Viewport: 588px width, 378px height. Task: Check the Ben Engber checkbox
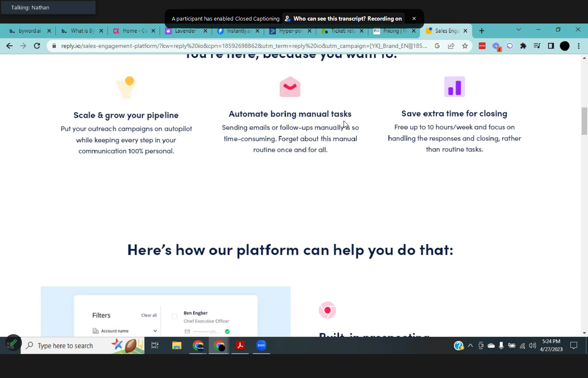pyautogui.click(x=174, y=316)
